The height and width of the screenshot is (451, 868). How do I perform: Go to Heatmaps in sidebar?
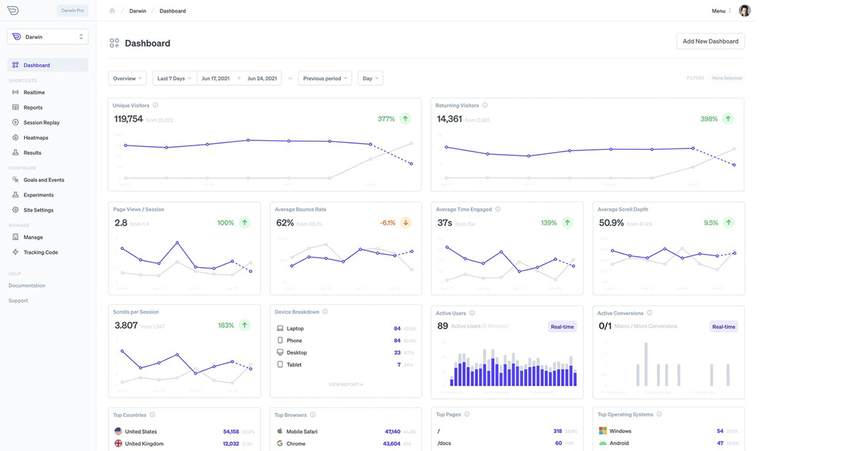[x=35, y=137]
